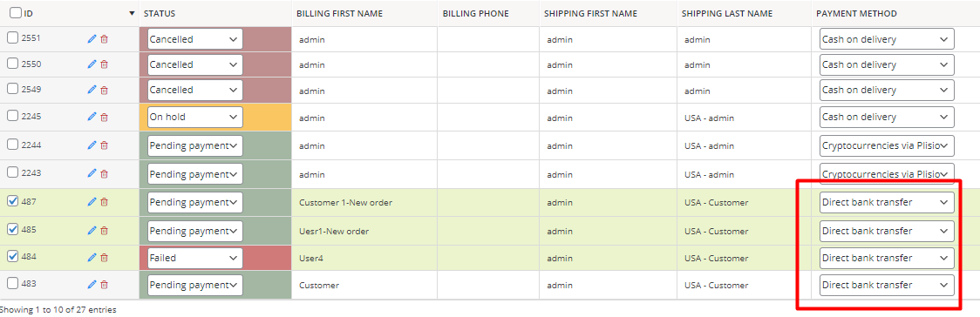Open status dropdown for order 2245 On hold

195,117
